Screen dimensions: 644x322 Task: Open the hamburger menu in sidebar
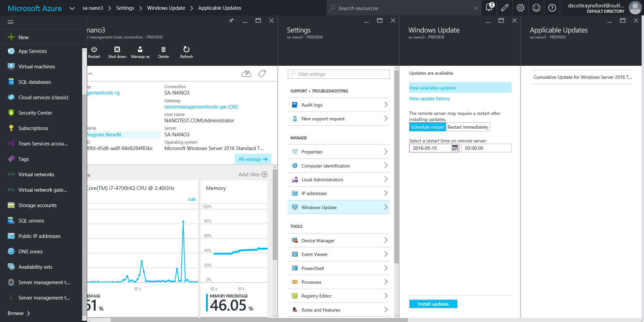coord(11,22)
